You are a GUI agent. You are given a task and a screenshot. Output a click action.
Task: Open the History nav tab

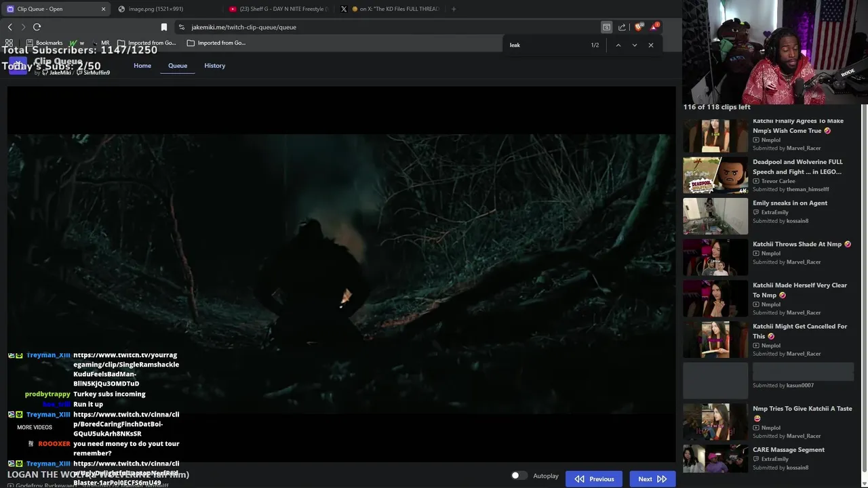click(215, 66)
